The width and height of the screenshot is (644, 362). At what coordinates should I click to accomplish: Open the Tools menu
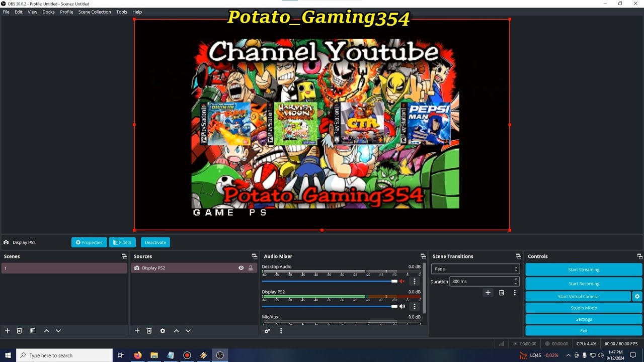(x=122, y=12)
